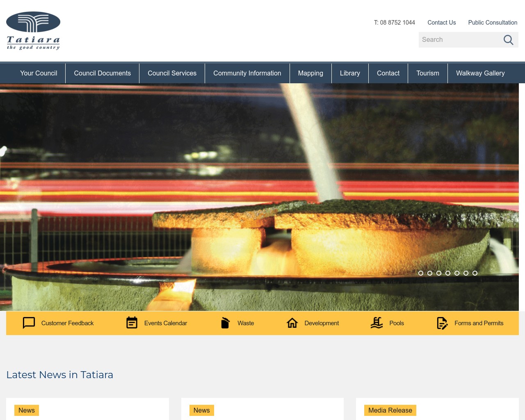Click into the Search input field
This screenshot has height=420, width=525.
tap(459, 40)
